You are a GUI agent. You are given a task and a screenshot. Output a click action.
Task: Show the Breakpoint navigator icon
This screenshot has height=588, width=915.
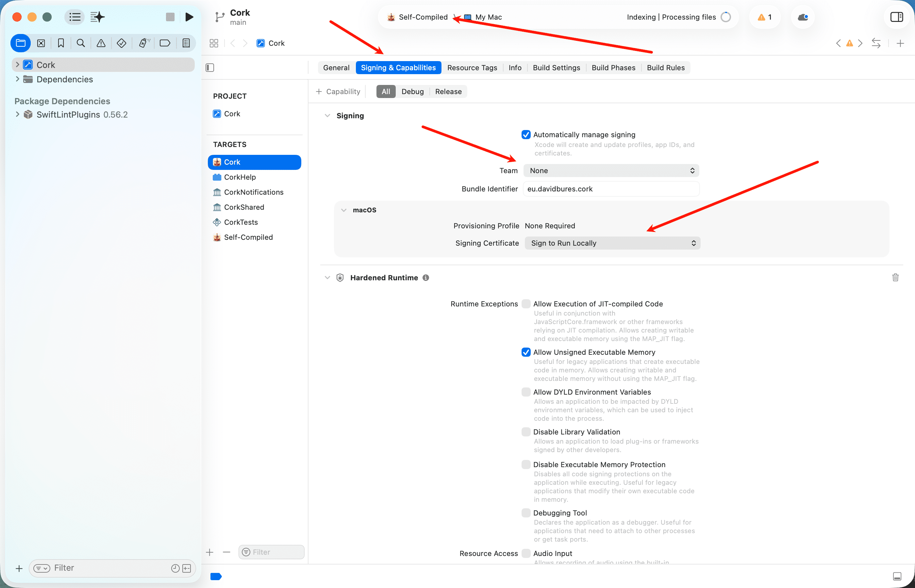(165, 43)
